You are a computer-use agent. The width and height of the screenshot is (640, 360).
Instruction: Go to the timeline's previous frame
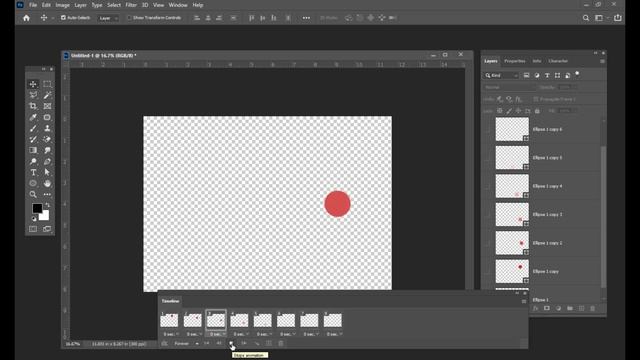[219, 343]
